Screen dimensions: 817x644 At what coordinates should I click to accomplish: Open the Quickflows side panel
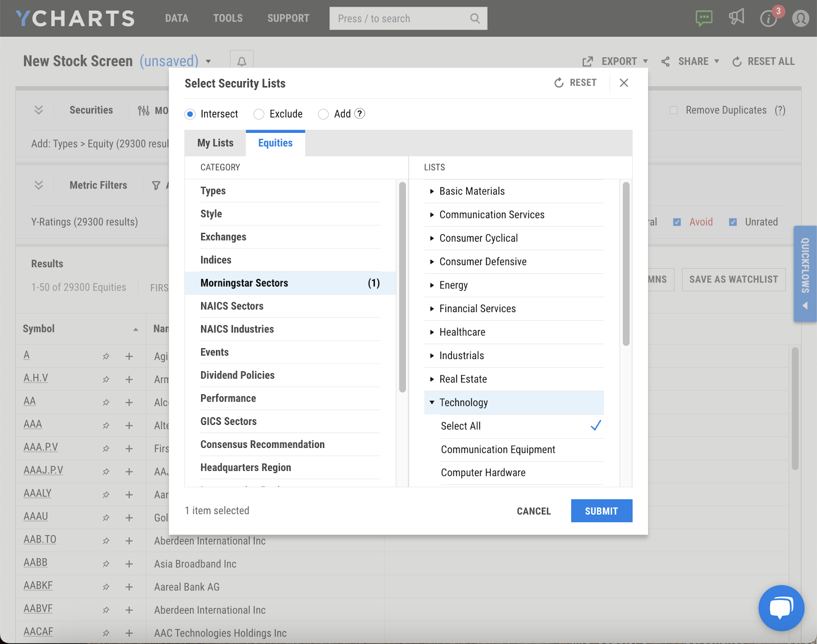click(805, 274)
